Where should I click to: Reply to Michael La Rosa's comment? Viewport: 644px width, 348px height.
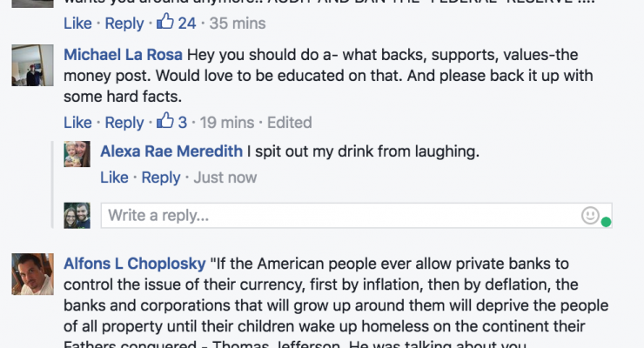pyautogui.click(x=124, y=123)
